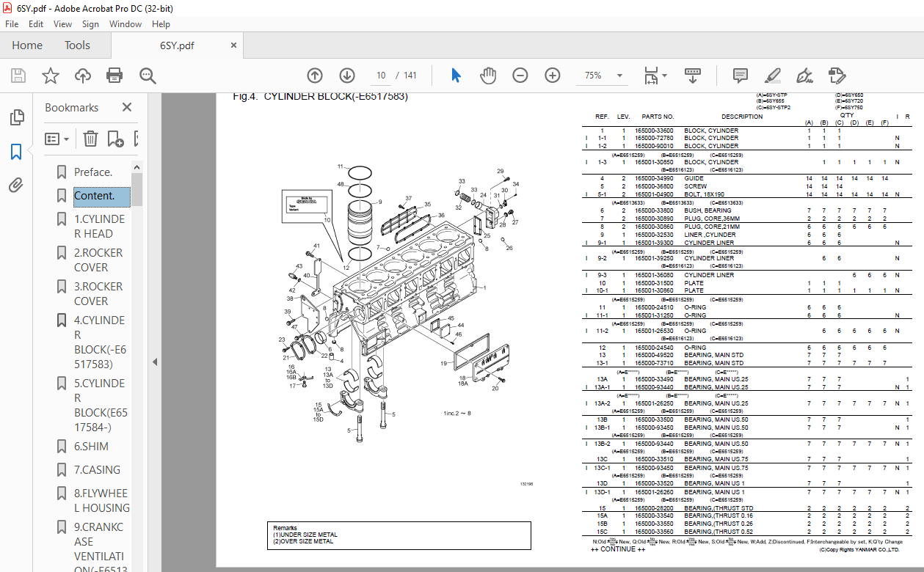Show the page thumbnails panel
Image resolution: width=924 pixels, height=572 pixels.
[x=16, y=117]
